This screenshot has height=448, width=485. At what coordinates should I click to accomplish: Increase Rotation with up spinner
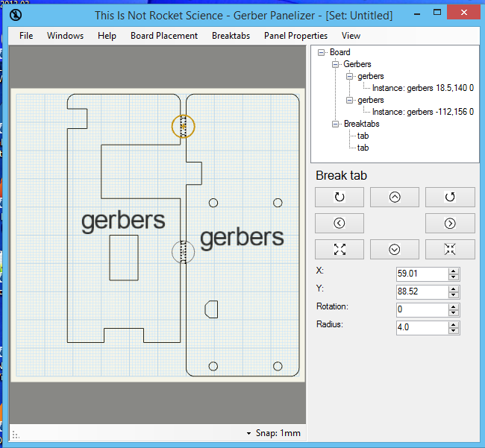point(454,307)
